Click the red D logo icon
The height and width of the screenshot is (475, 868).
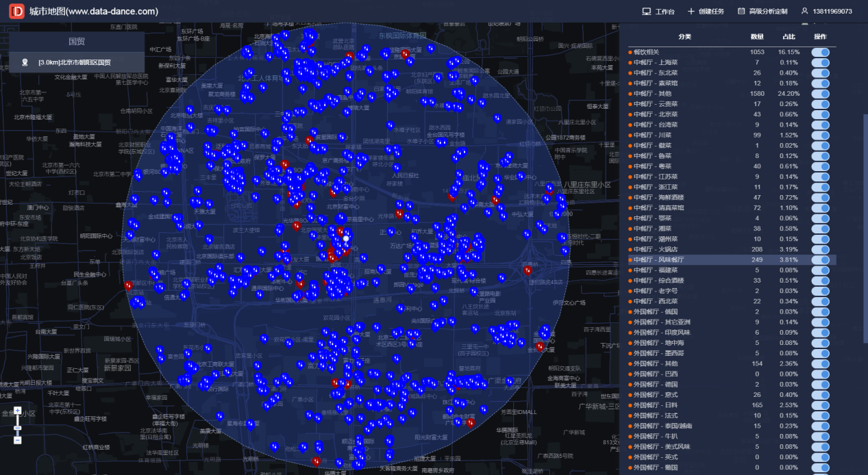click(16, 12)
